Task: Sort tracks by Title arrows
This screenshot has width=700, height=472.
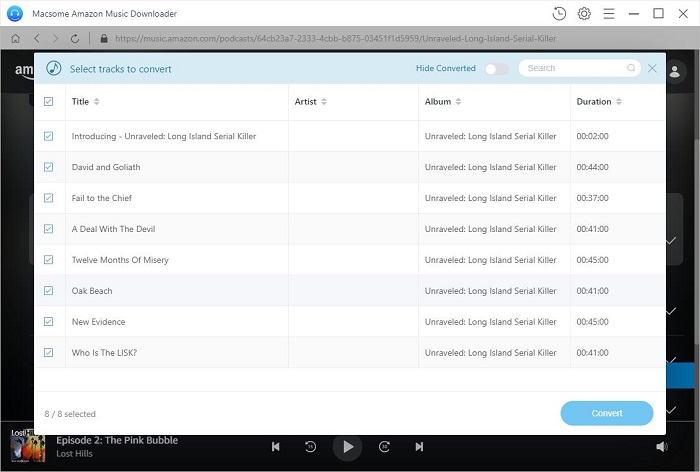Action: tap(96, 101)
